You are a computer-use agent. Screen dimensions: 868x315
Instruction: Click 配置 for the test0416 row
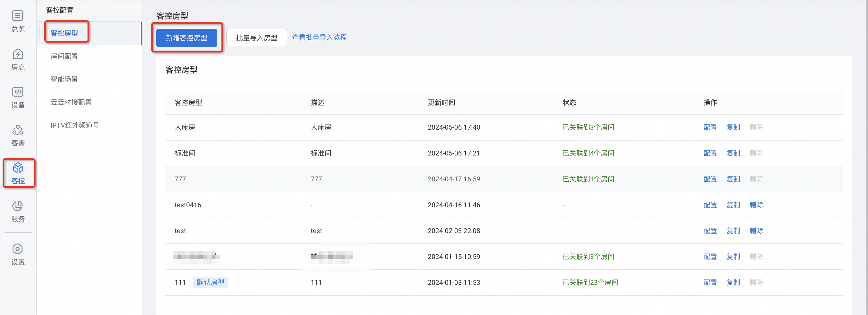point(710,205)
